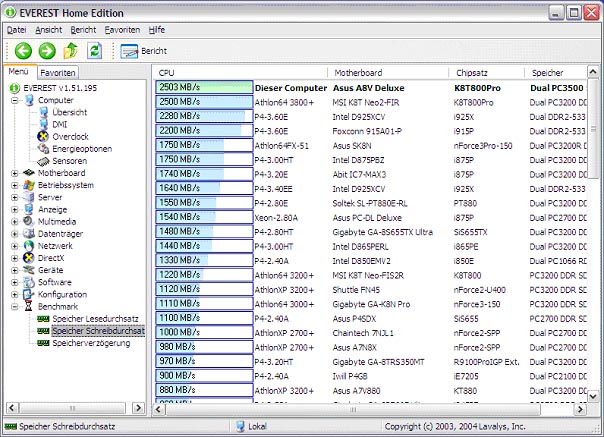Click the Up level toolbar icon
The width and height of the screenshot is (604, 437).
point(71,51)
